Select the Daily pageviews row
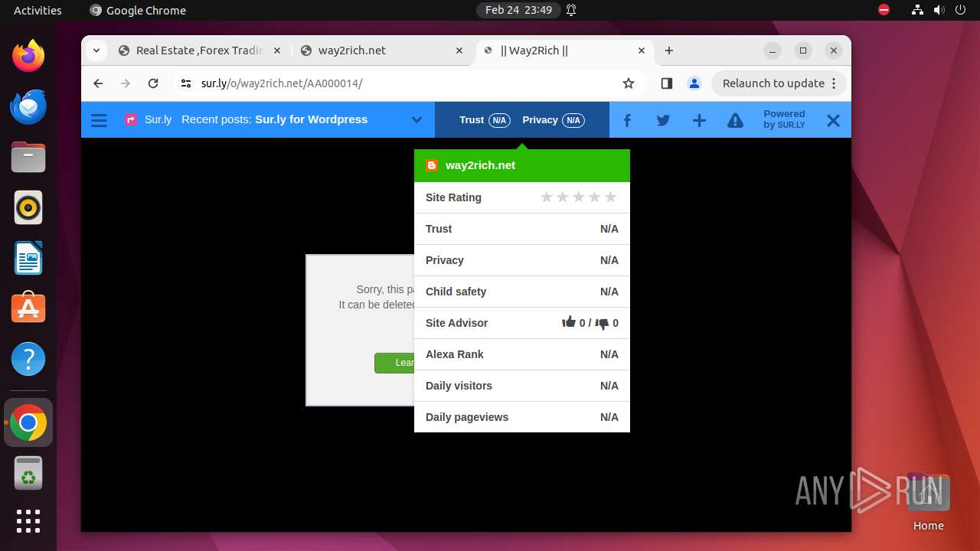The image size is (980, 551). tap(522, 417)
